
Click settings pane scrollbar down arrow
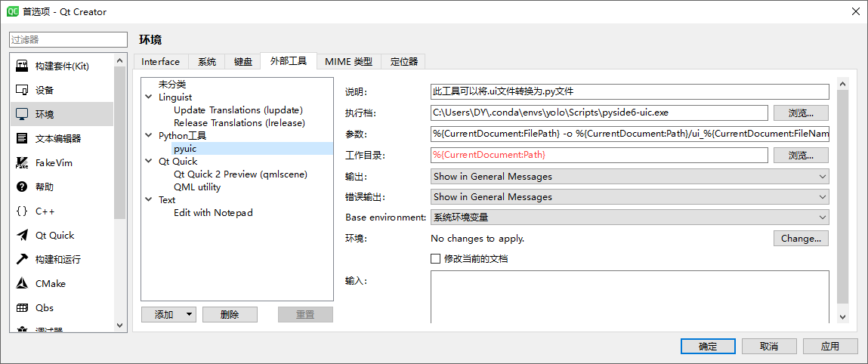pyautogui.click(x=842, y=317)
